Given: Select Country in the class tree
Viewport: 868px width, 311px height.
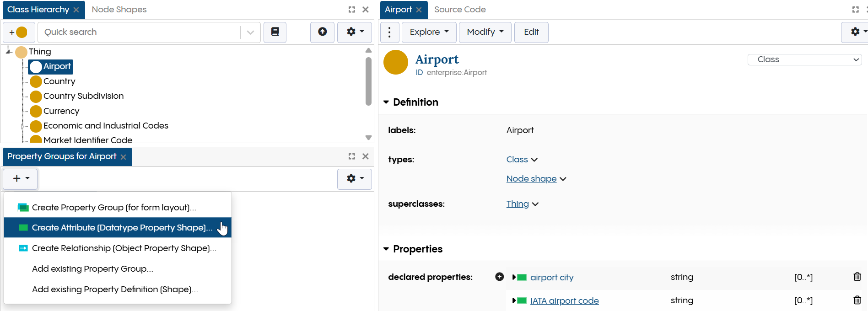Looking at the screenshot, I should (x=59, y=81).
